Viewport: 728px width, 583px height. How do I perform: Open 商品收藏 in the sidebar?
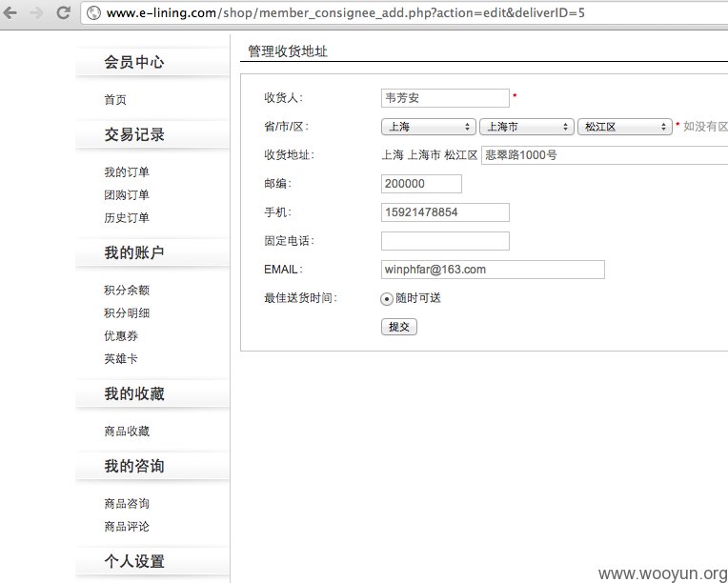(x=127, y=432)
